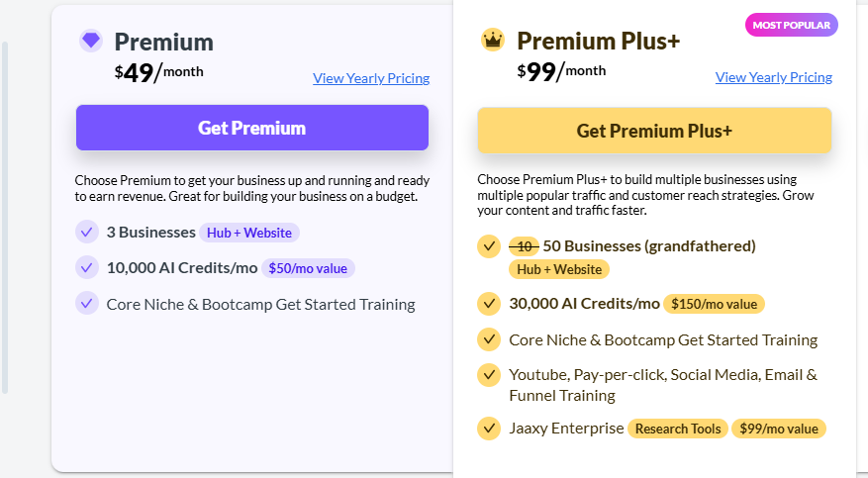Viewport: 868px width, 478px height.
Task: Click the $99/mo value tag
Action: (779, 429)
